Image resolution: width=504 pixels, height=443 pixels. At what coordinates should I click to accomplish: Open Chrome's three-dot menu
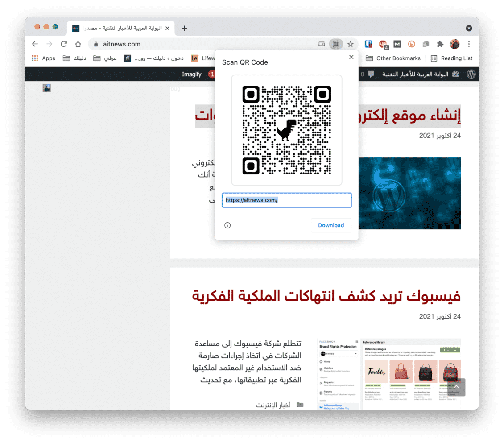tap(469, 44)
